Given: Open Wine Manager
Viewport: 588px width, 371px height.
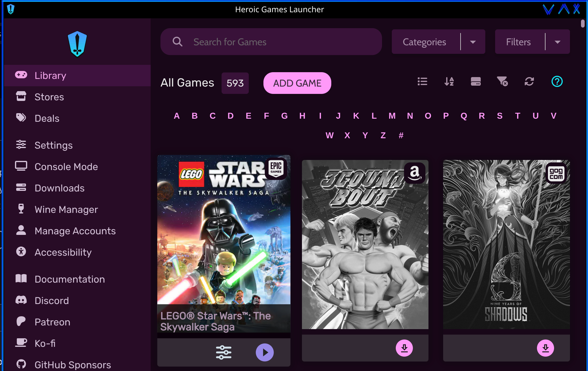Looking at the screenshot, I should [77, 210].
